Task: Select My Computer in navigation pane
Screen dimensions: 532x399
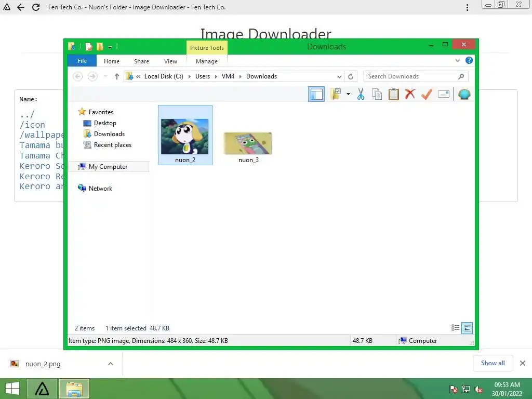Action: [108, 167]
